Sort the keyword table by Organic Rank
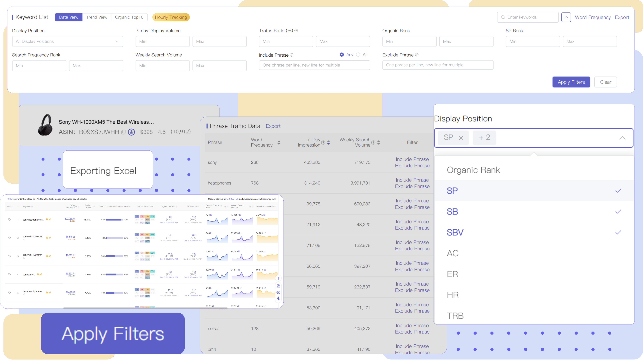Viewport: 643px width, 364px height. pyautogui.click(x=176, y=206)
